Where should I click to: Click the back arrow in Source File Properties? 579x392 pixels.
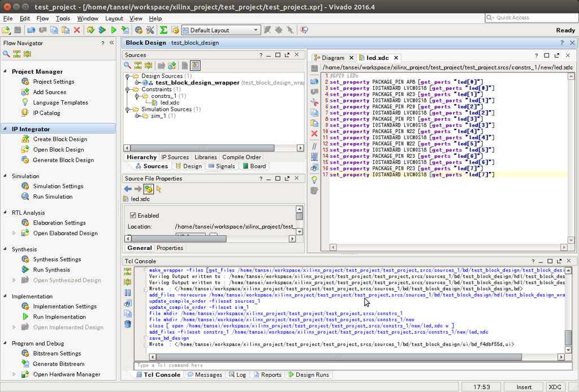[128, 189]
